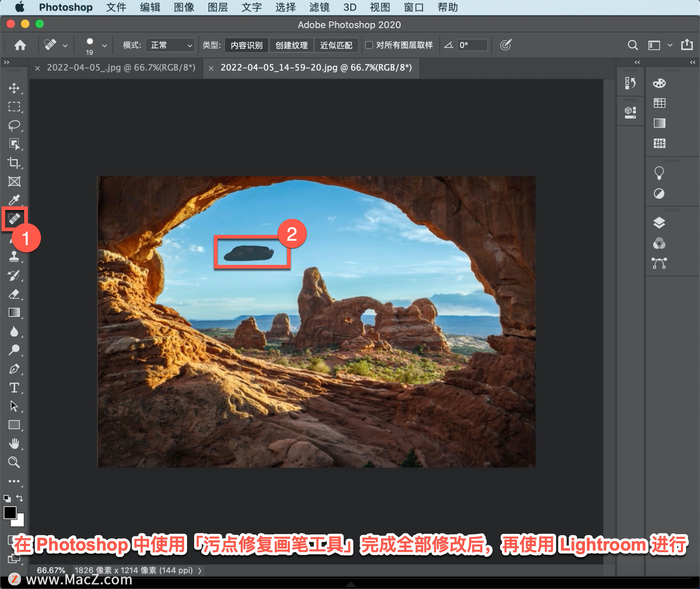The height and width of the screenshot is (589, 700).
Task: Select 近似匹配 type option
Action: [336, 45]
